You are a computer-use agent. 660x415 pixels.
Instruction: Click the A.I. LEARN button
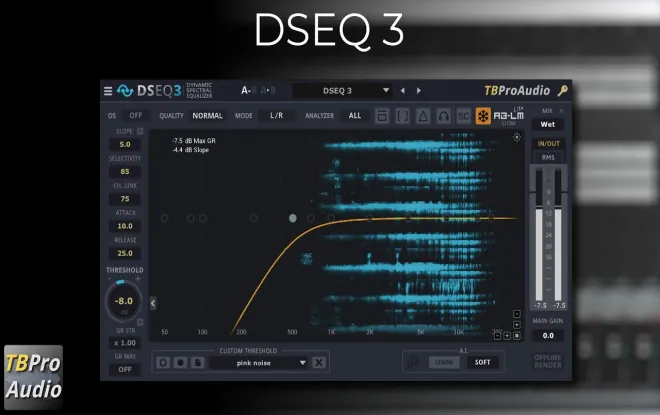(x=444, y=362)
